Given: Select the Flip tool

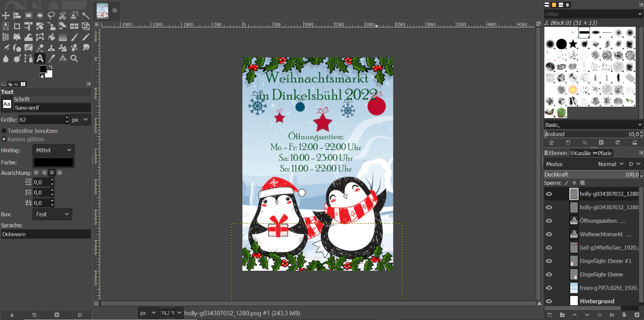Looking at the screenshot, I should click(x=74, y=26).
